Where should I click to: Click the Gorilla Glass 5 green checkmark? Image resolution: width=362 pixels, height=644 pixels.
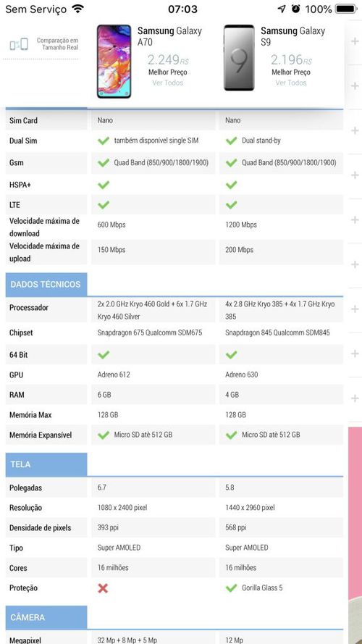pos(232,588)
